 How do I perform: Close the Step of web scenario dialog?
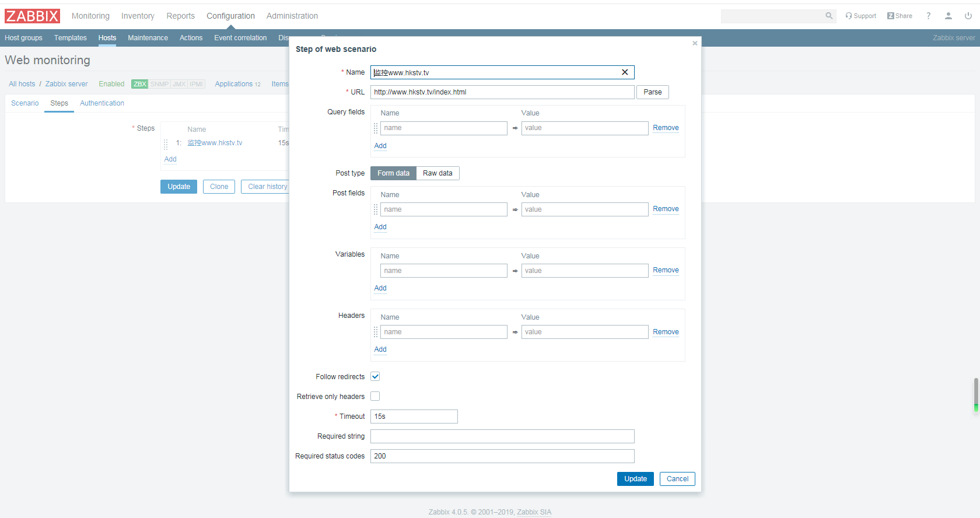tap(695, 43)
